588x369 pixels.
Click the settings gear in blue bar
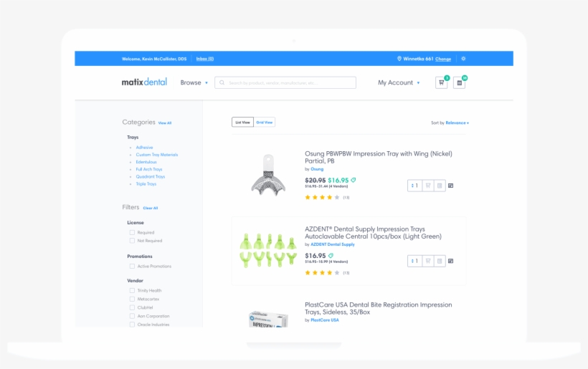click(x=463, y=59)
